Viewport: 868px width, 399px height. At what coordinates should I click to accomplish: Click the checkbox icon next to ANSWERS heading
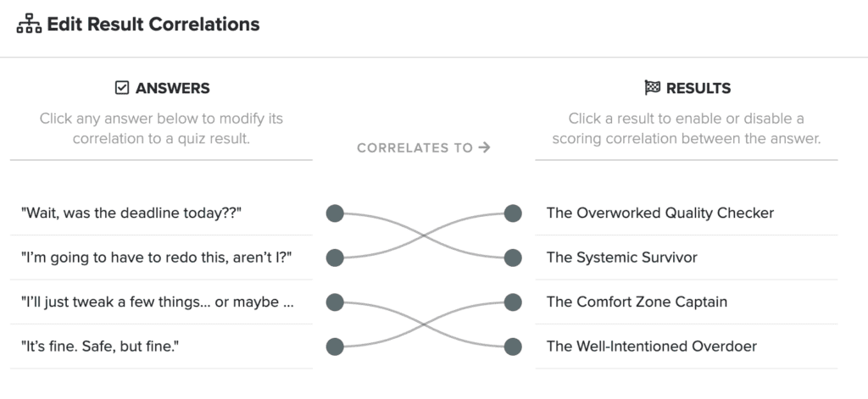click(x=122, y=87)
